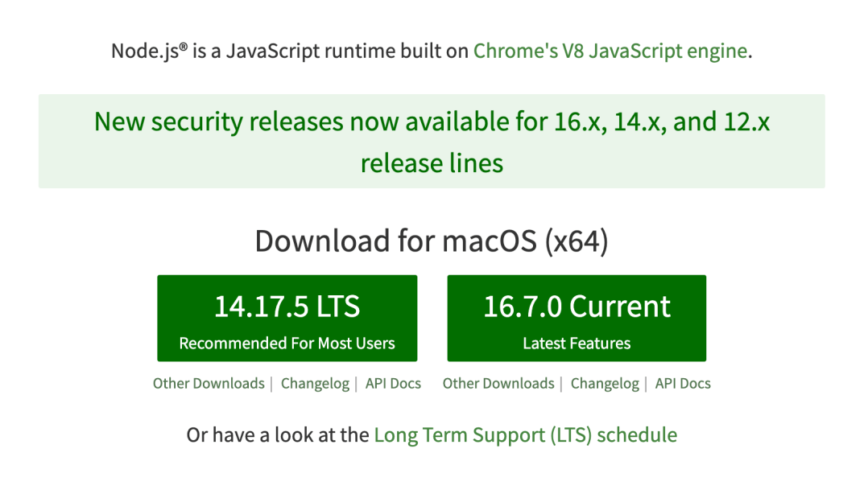
Task: Open Other Downloads under the LTS button
Action: click(x=209, y=384)
